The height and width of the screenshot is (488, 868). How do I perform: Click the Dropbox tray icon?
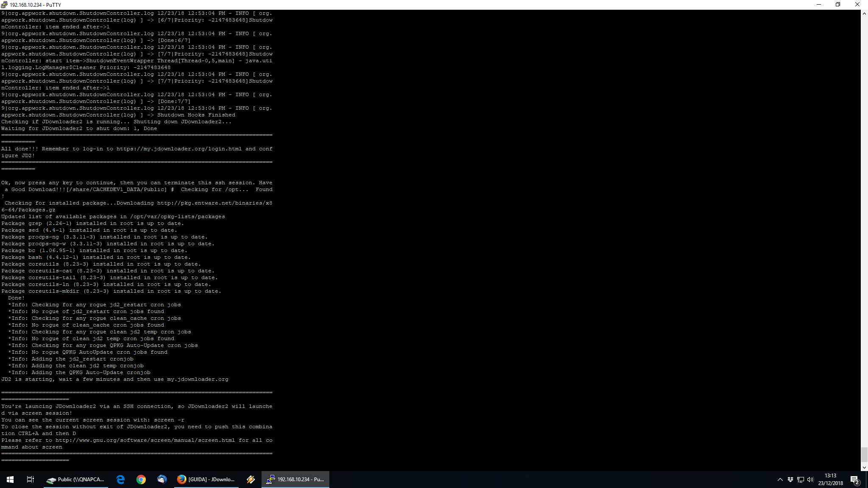(790, 480)
